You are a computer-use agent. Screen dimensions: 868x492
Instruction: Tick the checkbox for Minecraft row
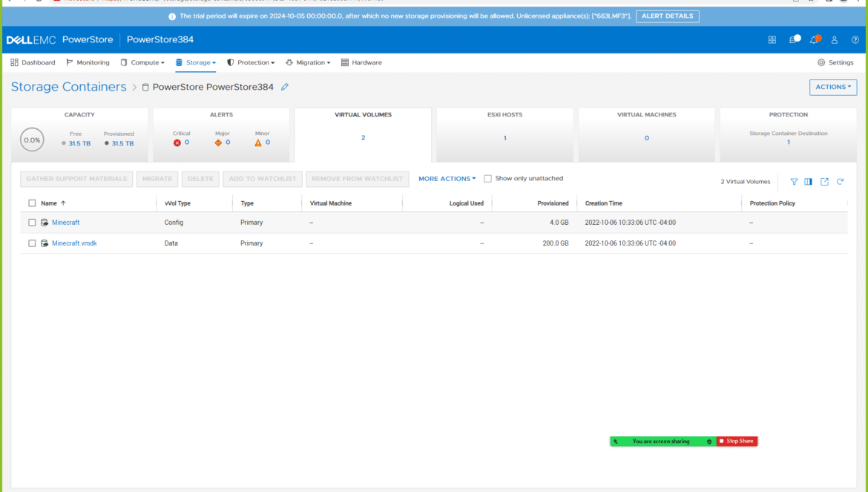(x=32, y=223)
